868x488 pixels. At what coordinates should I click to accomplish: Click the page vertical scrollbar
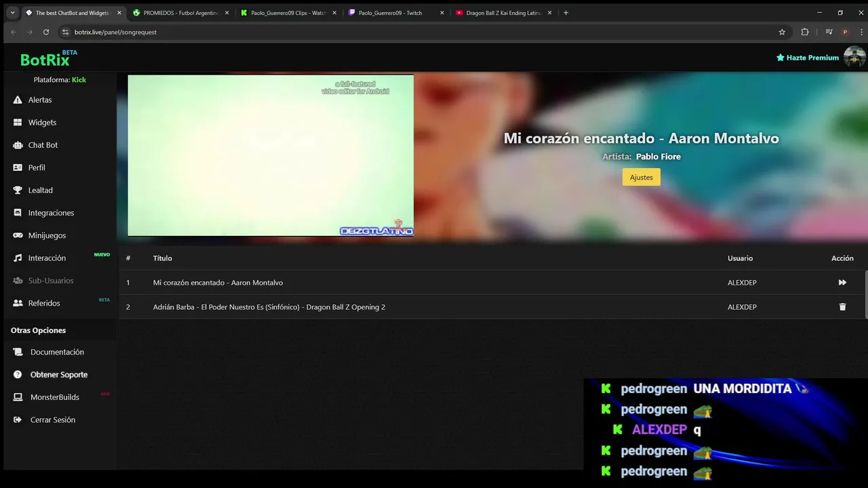click(x=866, y=293)
